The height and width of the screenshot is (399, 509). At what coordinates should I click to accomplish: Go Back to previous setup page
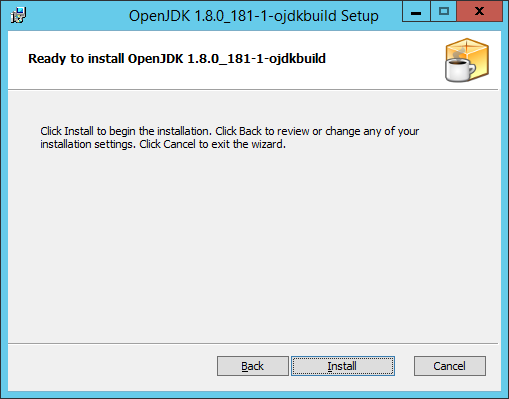pyautogui.click(x=253, y=366)
